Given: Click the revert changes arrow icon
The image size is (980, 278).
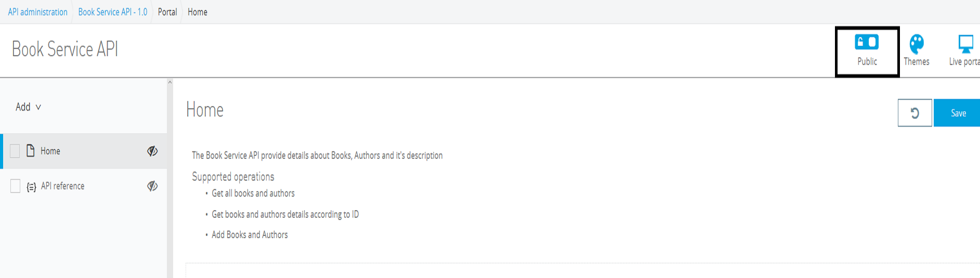Looking at the screenshot, I should (x=914, y=113).
